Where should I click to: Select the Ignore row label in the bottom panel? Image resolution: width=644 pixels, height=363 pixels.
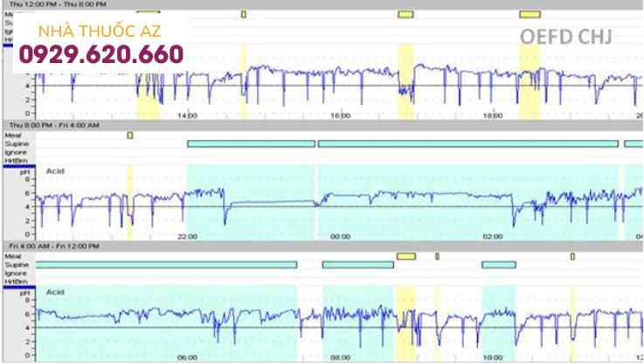click(15, 272)
